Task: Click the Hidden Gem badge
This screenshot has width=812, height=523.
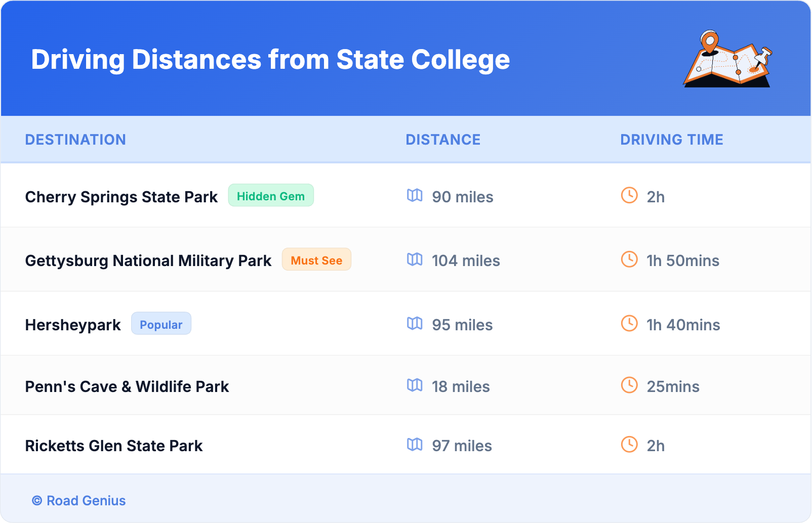Action: pos(271,196)
